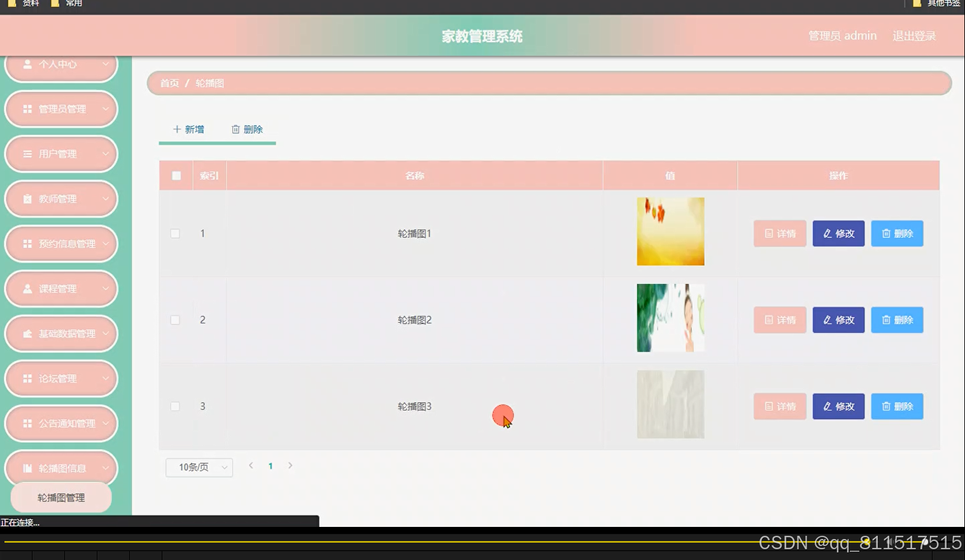Click 退出登录 to log out
The width and height of the screenshot is (965, 560).
913,36
